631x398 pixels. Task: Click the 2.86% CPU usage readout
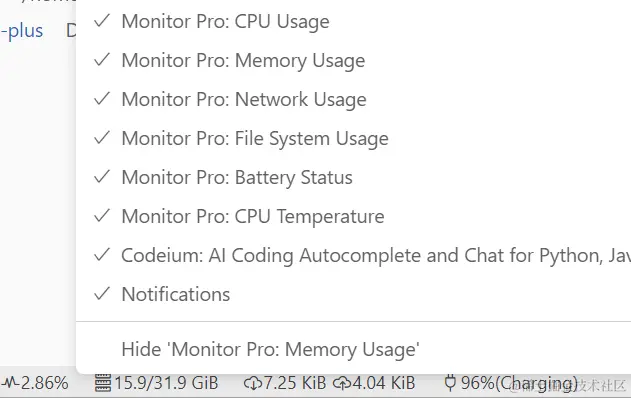tap(44, 383)
